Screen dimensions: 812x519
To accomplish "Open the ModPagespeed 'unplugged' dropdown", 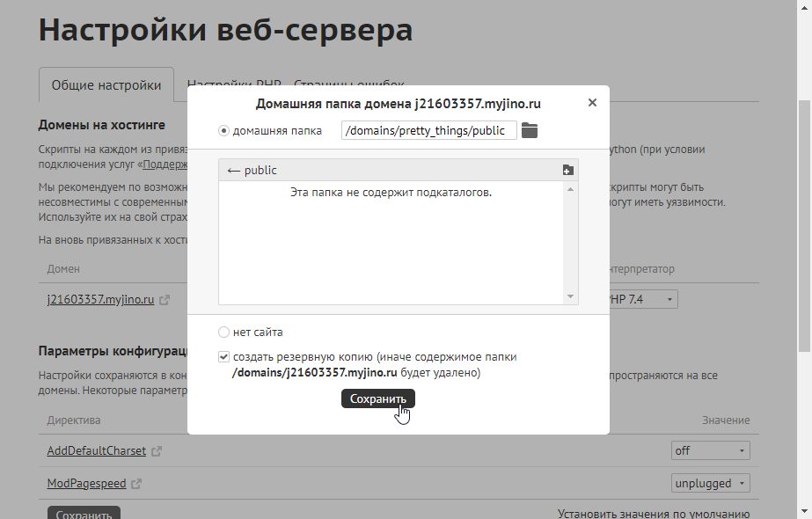I will coord(710,483).
